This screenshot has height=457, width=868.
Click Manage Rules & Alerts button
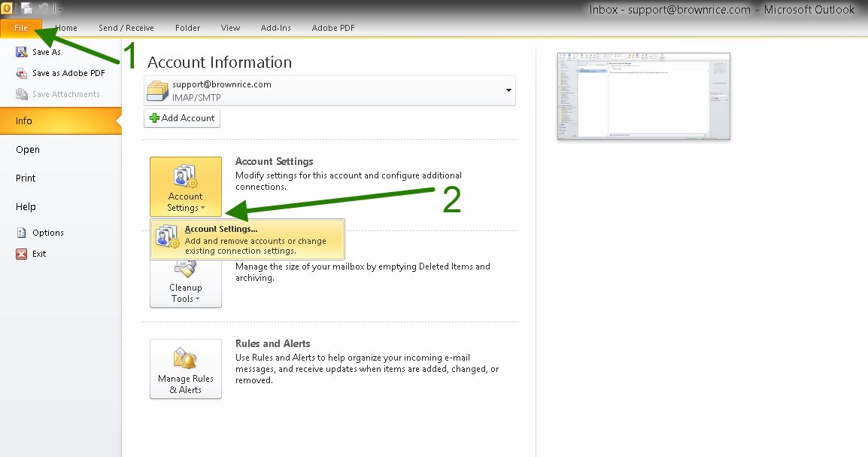[x=186, y=369]
